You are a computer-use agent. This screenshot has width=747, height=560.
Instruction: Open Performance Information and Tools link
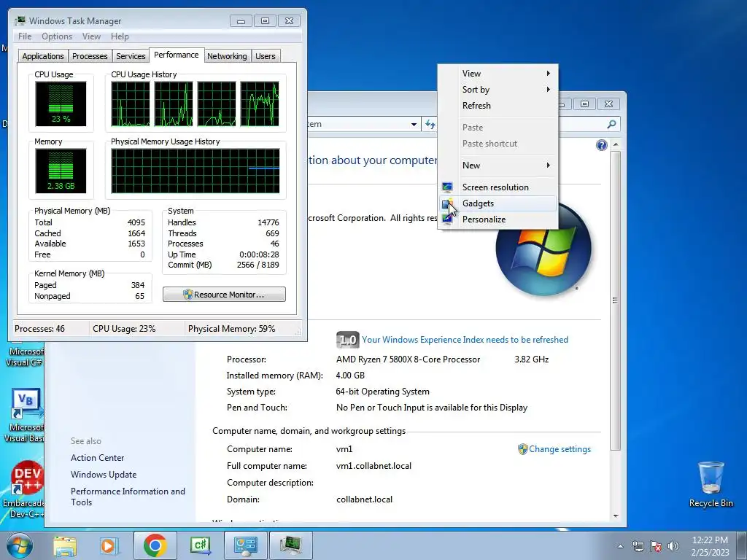[x=128, y=497]
